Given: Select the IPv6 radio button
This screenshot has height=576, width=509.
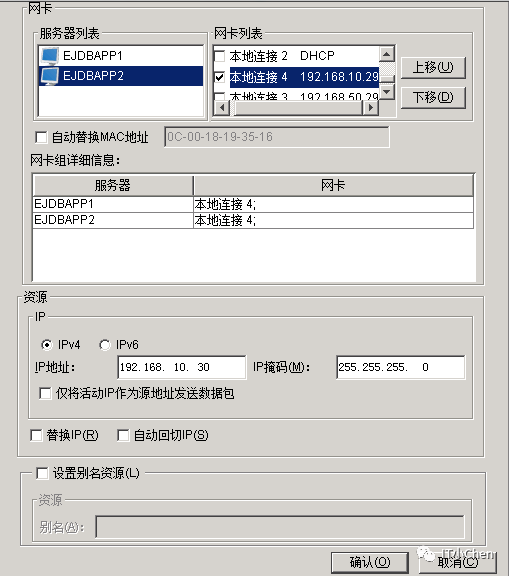Looking at the screenshot, I should point(105,345).
